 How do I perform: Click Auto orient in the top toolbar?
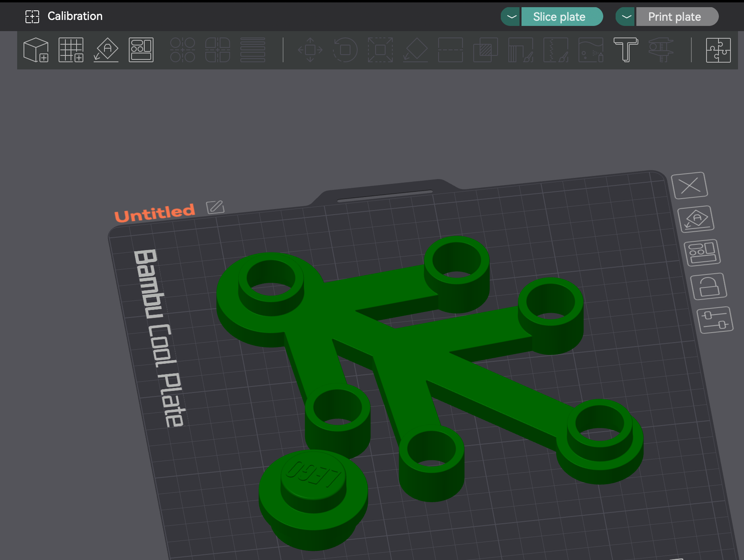coord(106,50)
